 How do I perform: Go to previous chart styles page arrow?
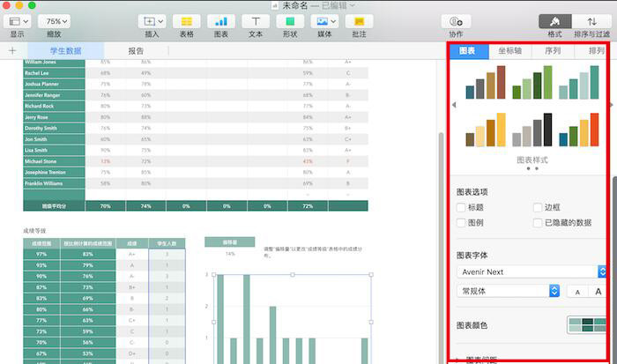[x=454, y=105]
